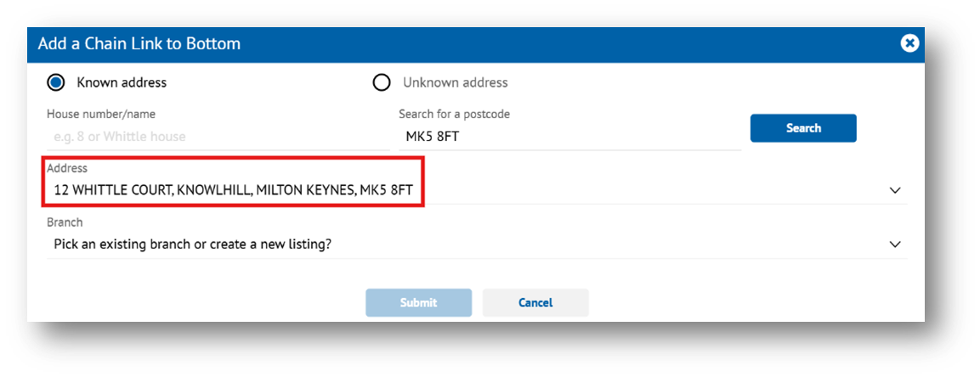
Task: Click the Unknown address label text
Action: coord(455,82)
